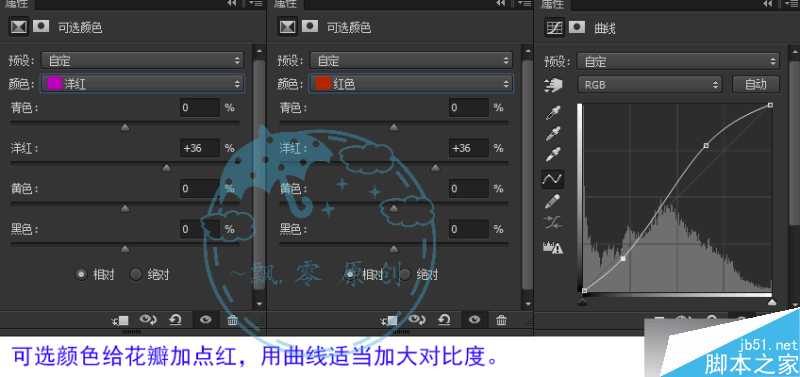Collapse red panel with double-arrow icon
Screen dimensions: 800x377
pos(501,3)
